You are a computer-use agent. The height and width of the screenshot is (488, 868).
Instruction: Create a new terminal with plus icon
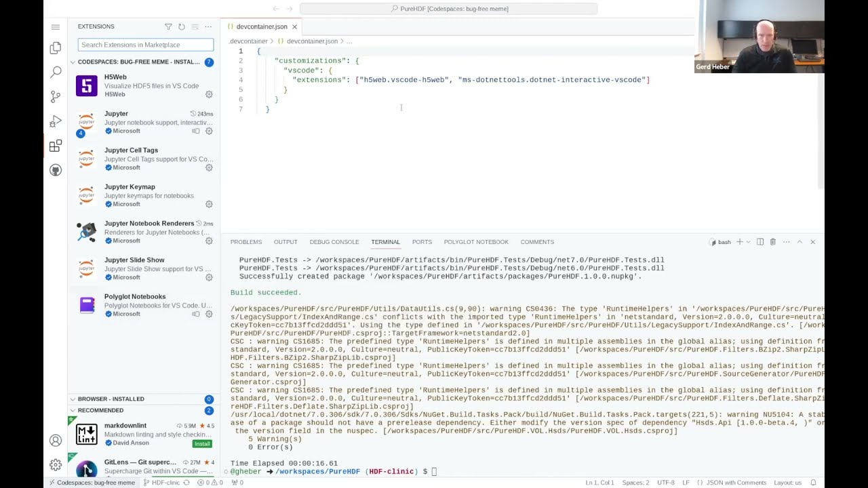pyautogui.click(x=739, y=242)
